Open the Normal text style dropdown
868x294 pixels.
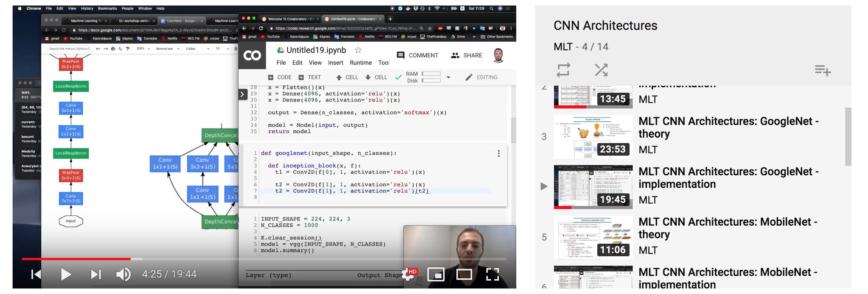click(168, 49)
